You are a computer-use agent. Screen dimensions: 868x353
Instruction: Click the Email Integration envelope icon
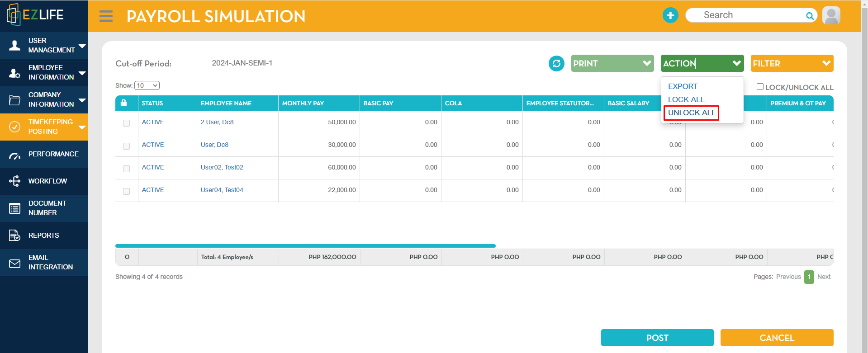[x=15, y=263]
